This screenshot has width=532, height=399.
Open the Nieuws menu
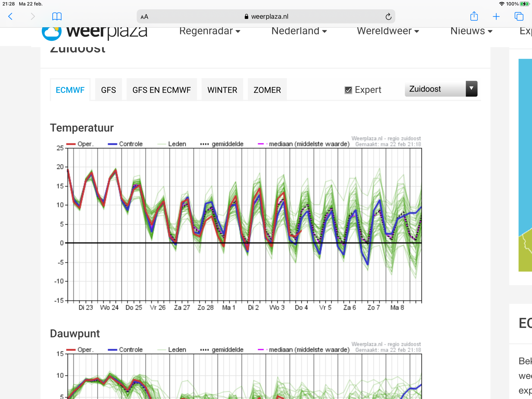tap(471, 31)
